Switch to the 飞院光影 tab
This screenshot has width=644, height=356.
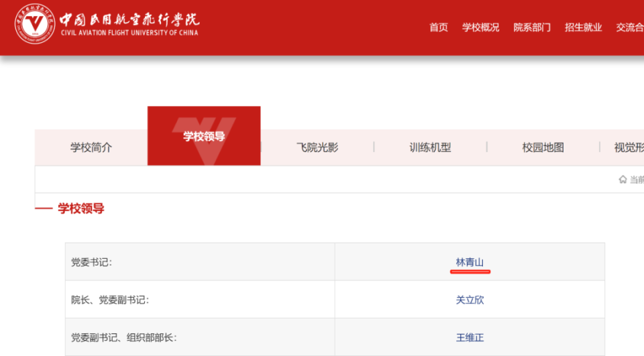[x=317, y=147]
